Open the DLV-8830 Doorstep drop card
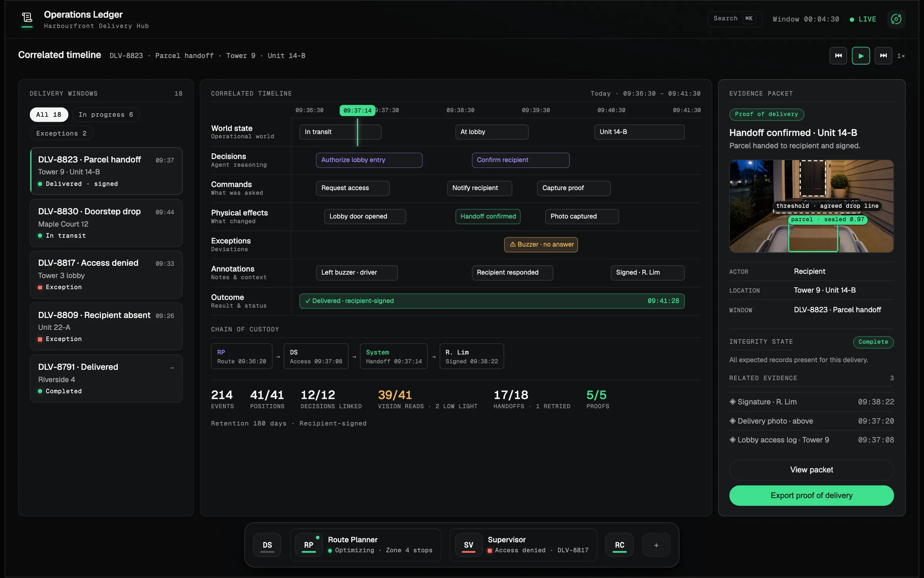Screen dimensions: 924x578 coord(106,223)
